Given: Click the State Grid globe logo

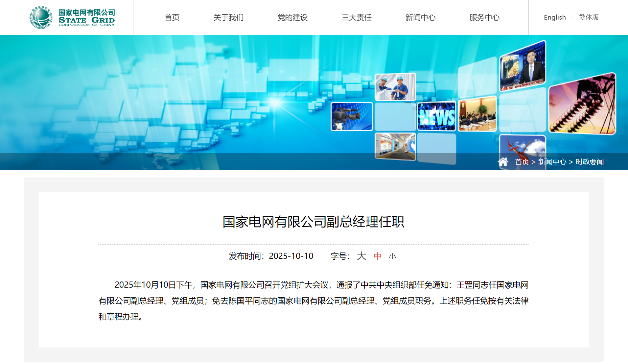Looking at the screenshot, I should tap(41, 17).
